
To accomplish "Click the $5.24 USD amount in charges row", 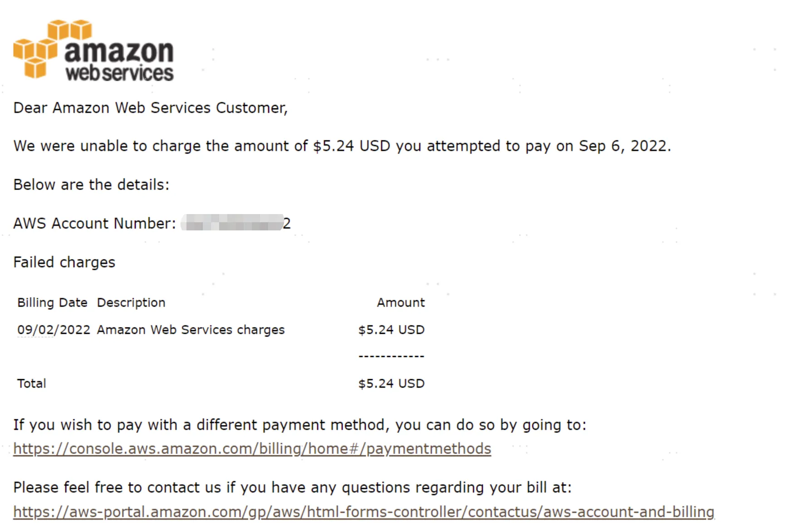I will (x=391, y=330).
